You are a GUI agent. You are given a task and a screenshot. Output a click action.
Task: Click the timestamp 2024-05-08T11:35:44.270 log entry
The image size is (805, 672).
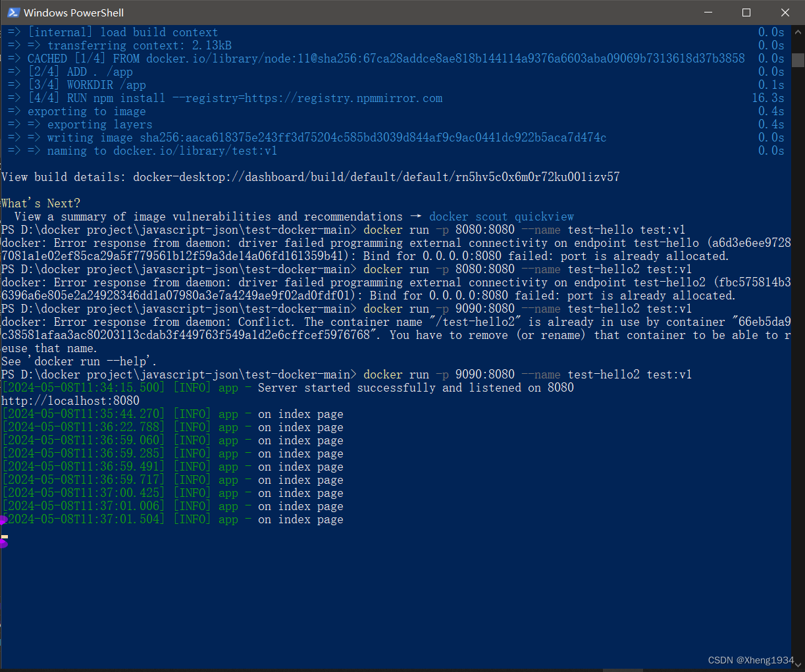(83, 413)
